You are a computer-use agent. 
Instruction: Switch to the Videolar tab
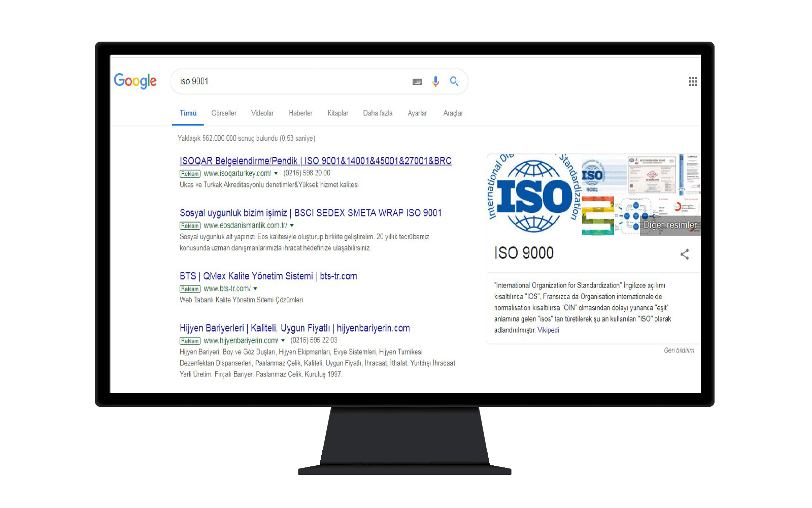point(262,113)
